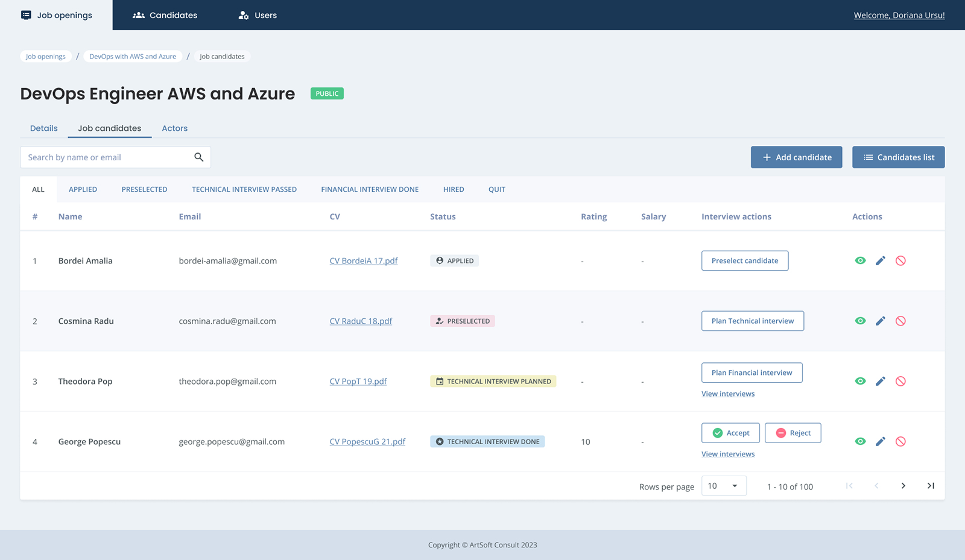
Task: Filter by HIRED status tab
Action: coord(454,189)
